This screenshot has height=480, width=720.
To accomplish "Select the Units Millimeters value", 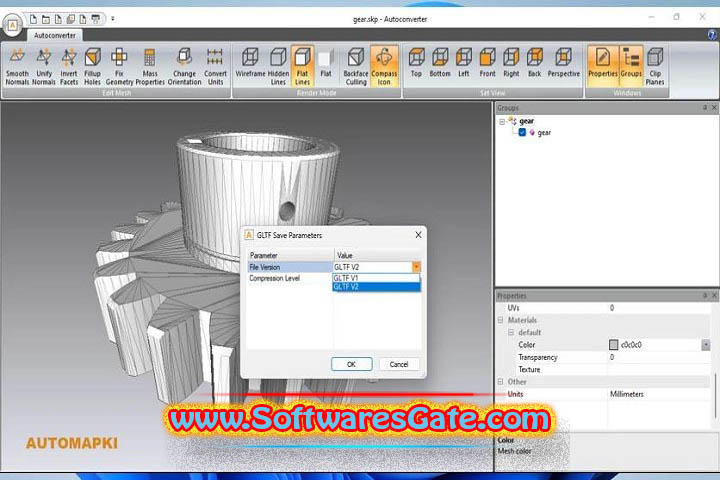I will [x=626, y=394].
